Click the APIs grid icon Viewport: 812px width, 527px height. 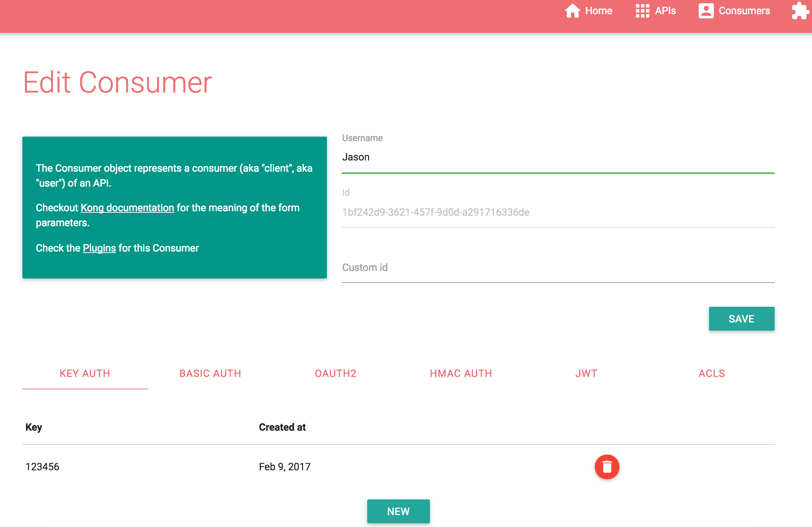tap(642, 11)
